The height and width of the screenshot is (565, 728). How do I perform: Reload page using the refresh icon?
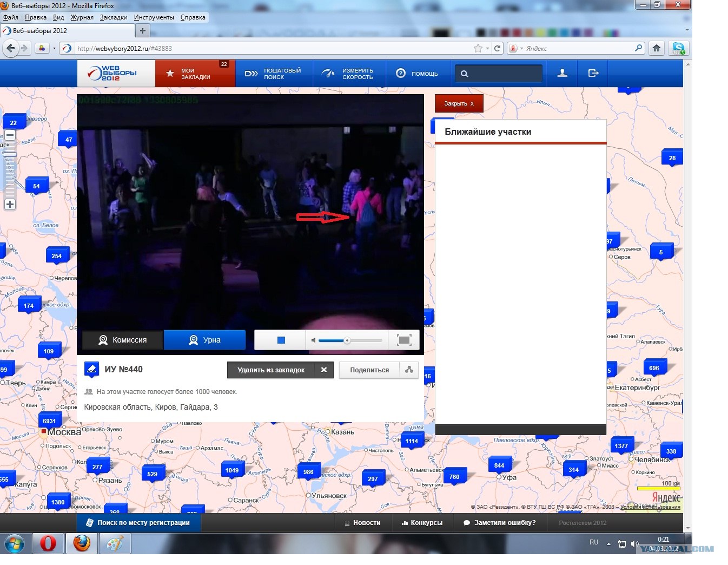click(x=497, y=48)
